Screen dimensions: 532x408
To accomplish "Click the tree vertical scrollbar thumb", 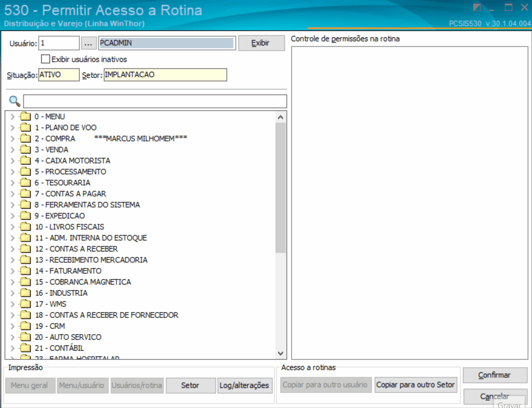I will click(x=281, y=188).
